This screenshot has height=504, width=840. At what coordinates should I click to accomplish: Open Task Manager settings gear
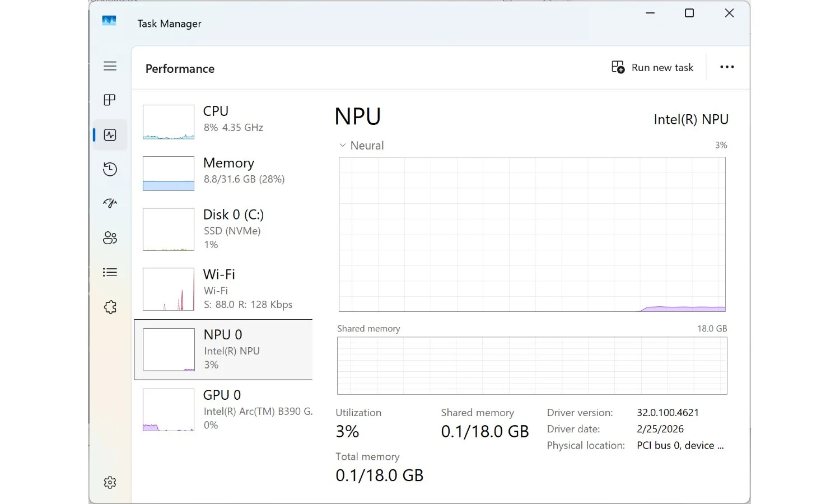click(110, 483)
